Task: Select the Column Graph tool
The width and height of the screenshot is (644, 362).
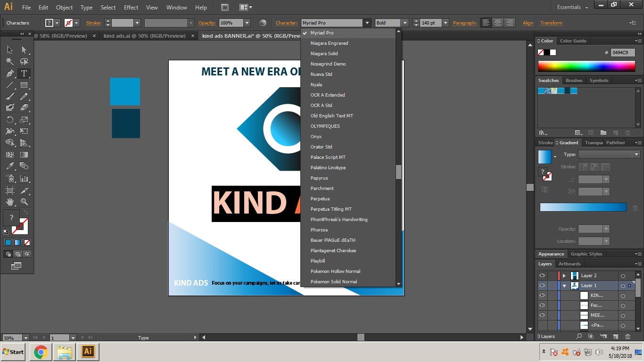Action: pos(24,178)
